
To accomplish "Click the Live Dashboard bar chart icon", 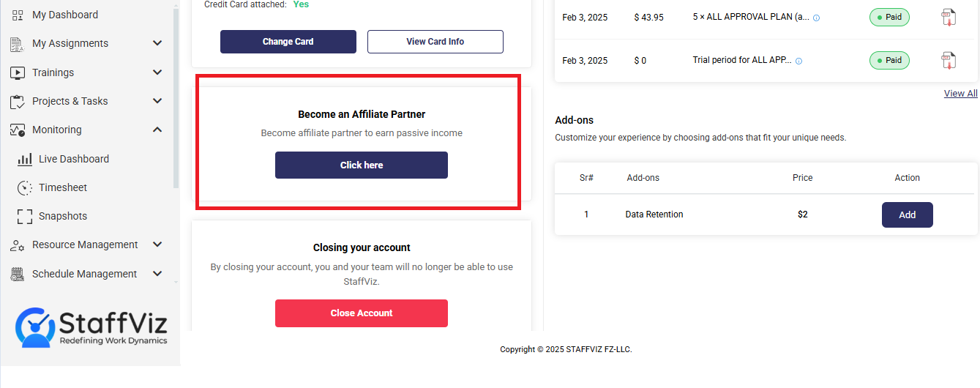I will (25, 159).
